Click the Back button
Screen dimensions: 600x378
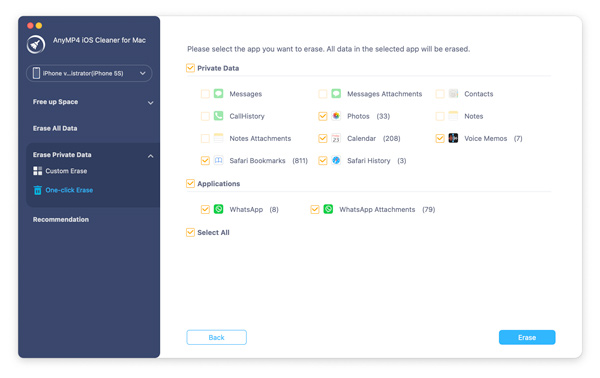217,337
